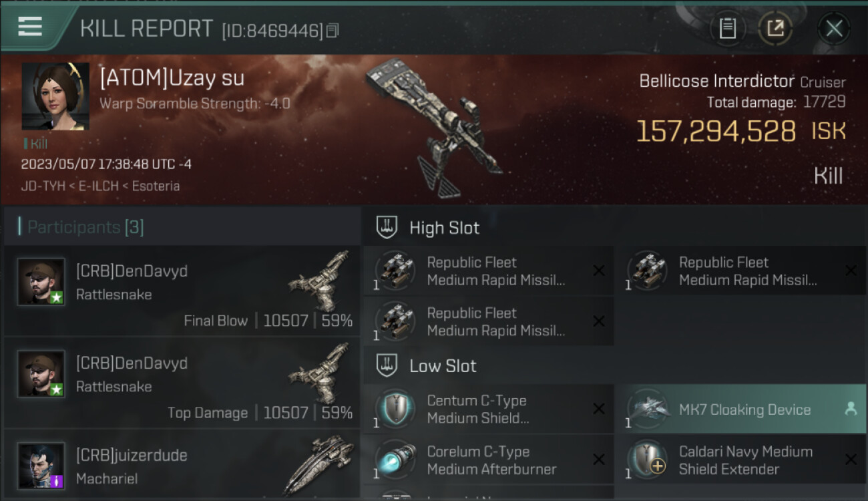Click the person icon on MK7 Cloaking row

pos(850,409)
